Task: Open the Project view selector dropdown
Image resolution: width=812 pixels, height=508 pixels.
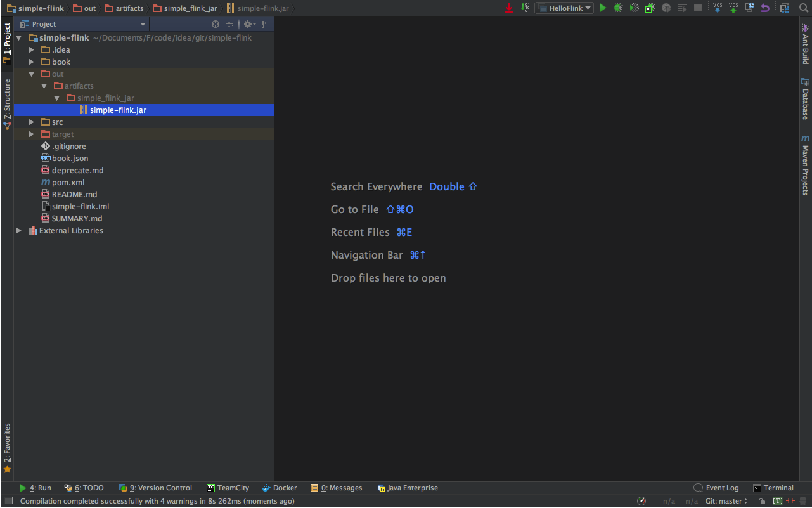Action: (x=143, y=24)
